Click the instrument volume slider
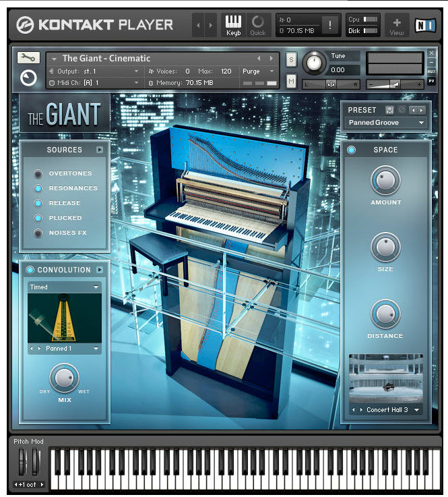The width and height of the screenshot is (448, 497). 395,84
